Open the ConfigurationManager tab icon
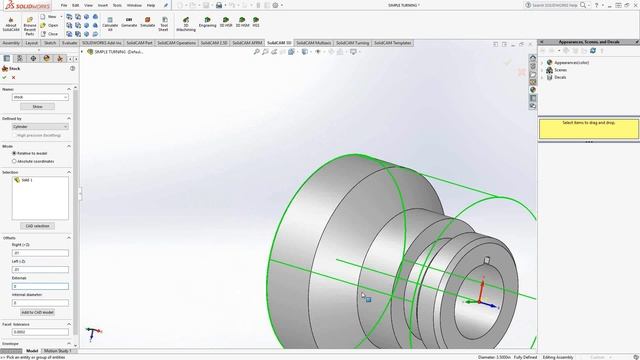 pyautogui.click(x=33, y=58)
